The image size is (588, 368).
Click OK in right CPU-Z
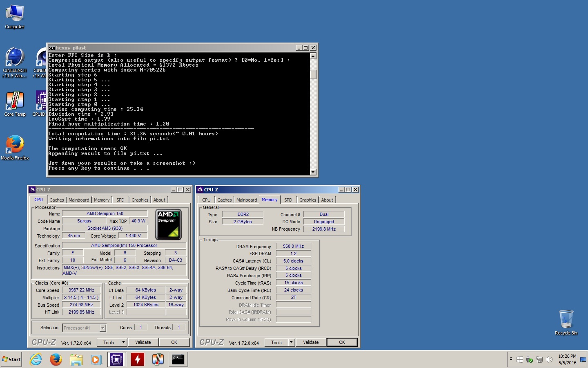[x=342, y=342]
